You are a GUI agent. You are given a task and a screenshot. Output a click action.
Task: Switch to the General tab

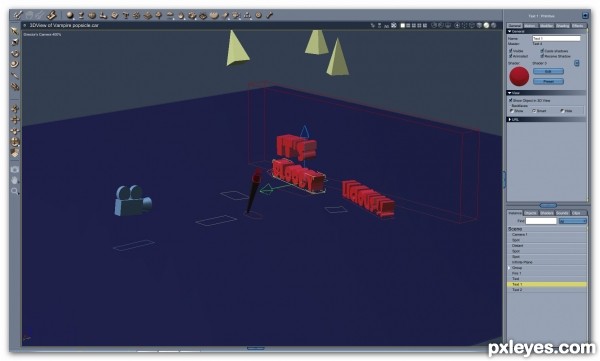(514, 26)
